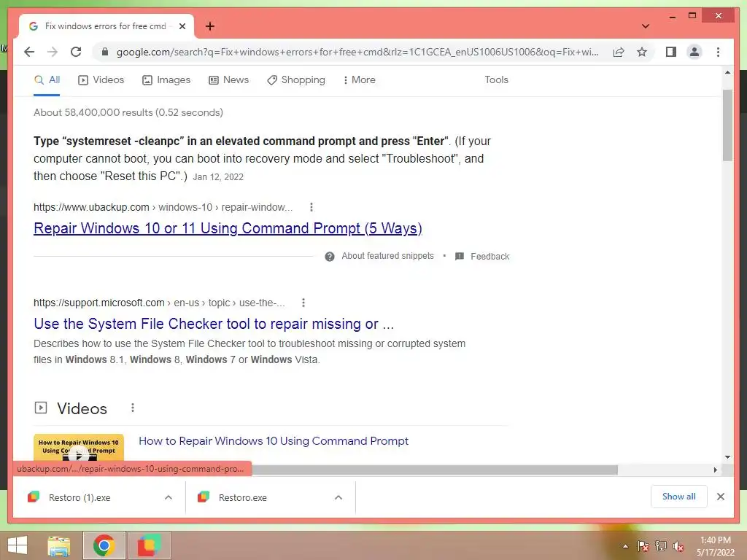
Task: Open the Chrome side panel
Action: coord(671,52)
